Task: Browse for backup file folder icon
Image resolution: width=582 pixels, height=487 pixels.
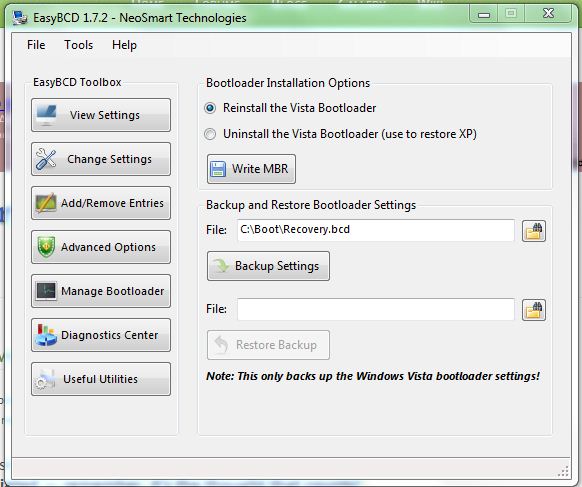Action: tap(534, 231)
